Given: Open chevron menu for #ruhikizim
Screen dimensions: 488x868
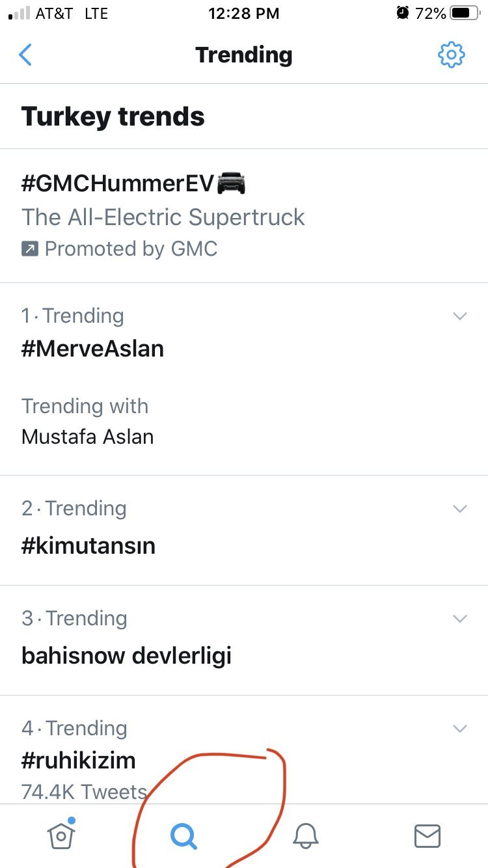Looking at the screenshot, I should 460,729.
